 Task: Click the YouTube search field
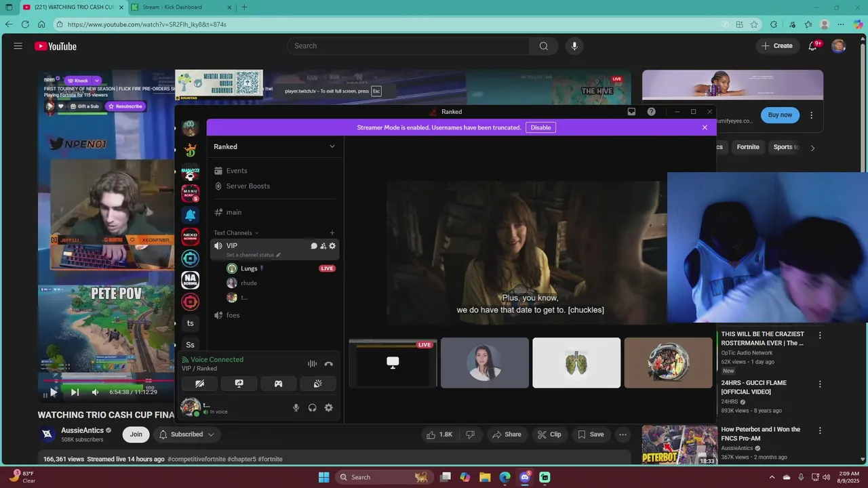(408, 46)
